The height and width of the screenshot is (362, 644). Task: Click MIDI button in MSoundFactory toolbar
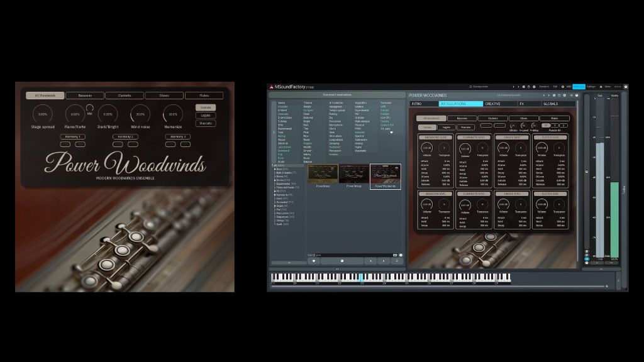569,87
